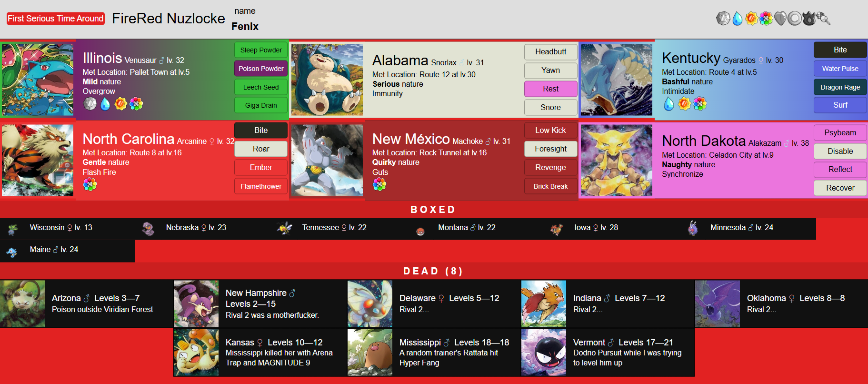The height and width of the screenshot is (384, 868).
Task: Click the boxed Iowa sprite icon
Action: 556,230
